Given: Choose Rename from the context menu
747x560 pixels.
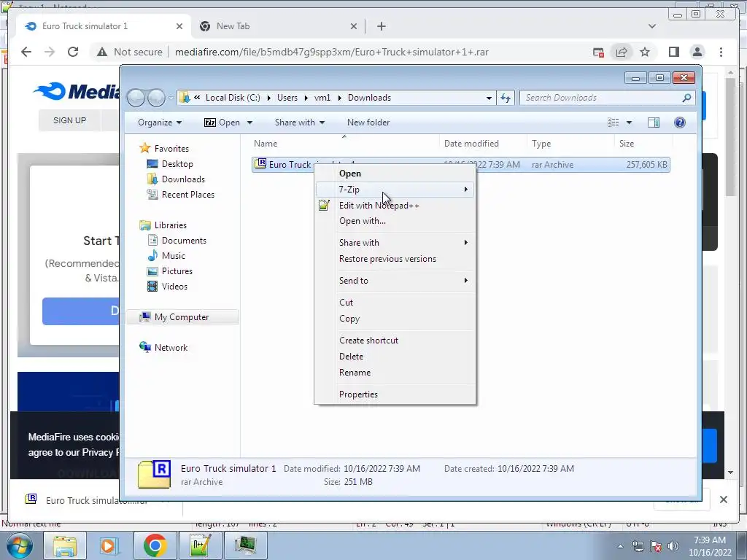Looking at the screenshot, I should click(x=355, y=373).
